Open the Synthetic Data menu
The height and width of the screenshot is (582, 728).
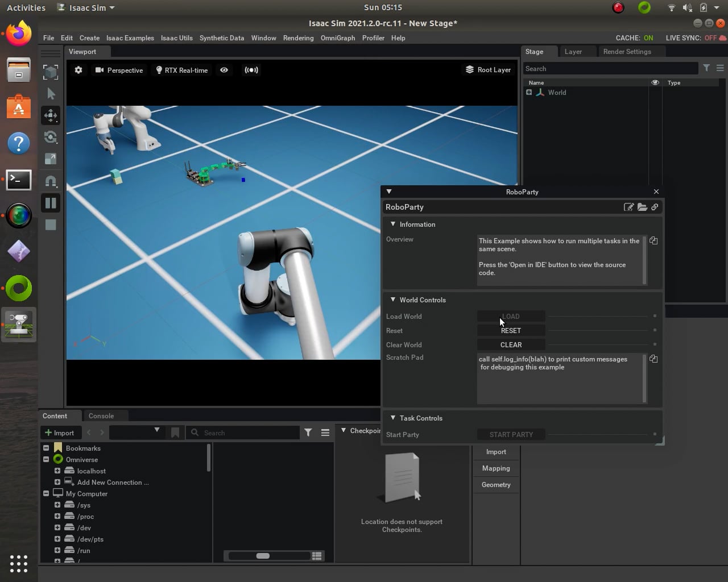(222, 38)
